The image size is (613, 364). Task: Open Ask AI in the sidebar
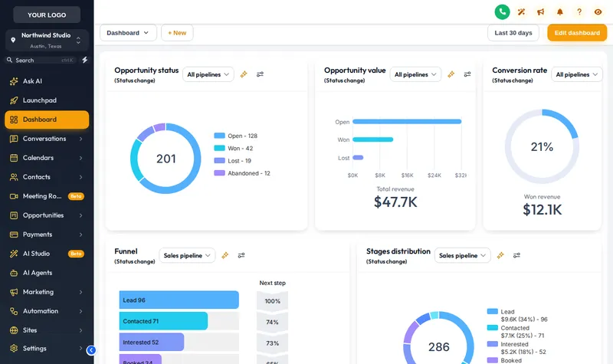click(x=47, y=81)
